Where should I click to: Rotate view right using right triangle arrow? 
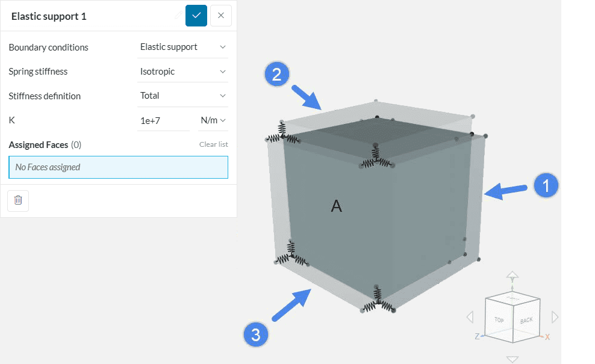[555, 317]
